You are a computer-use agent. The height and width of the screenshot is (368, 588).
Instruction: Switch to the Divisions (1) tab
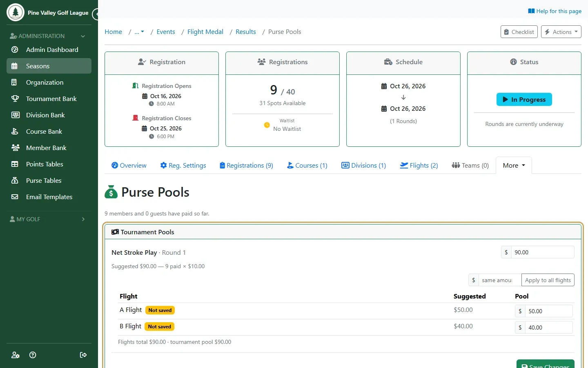(x=363, y=166)
